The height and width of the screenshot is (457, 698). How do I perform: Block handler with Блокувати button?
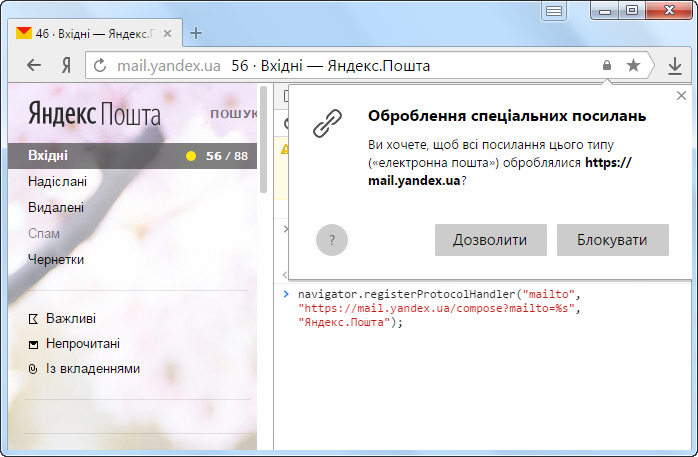tap(613, 240)
